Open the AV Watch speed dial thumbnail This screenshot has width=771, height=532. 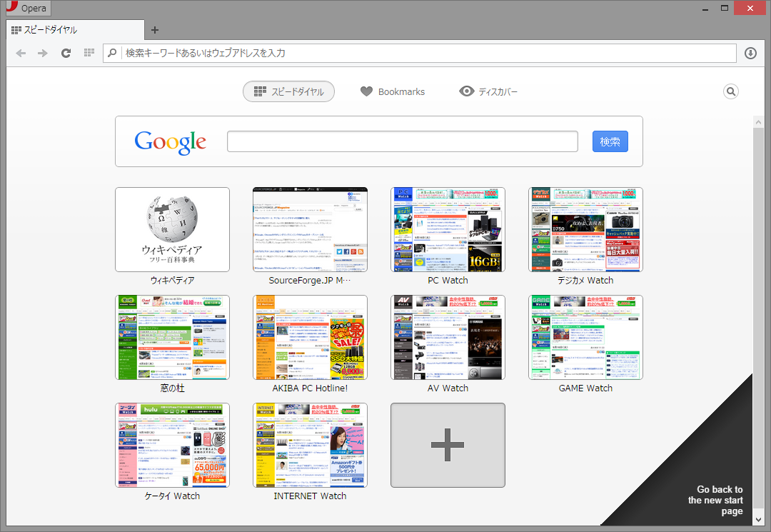[x=448, y=337]
